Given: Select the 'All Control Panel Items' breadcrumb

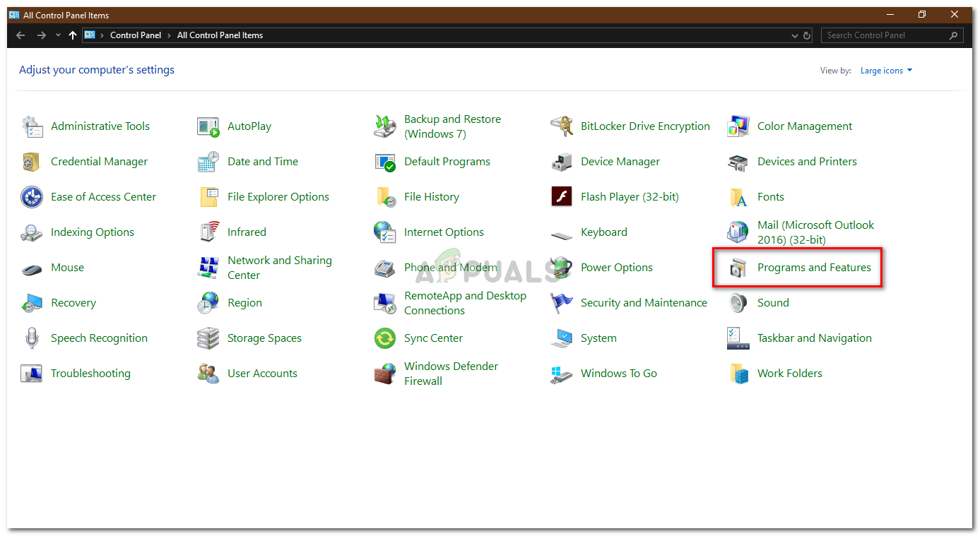Looking at the screenshot, I should point(220,35).
